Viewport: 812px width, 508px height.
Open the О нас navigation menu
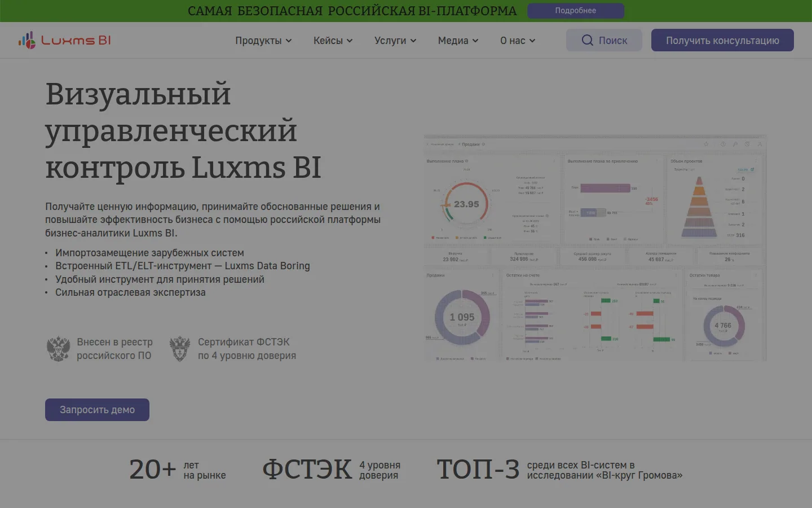coord(518,41)
